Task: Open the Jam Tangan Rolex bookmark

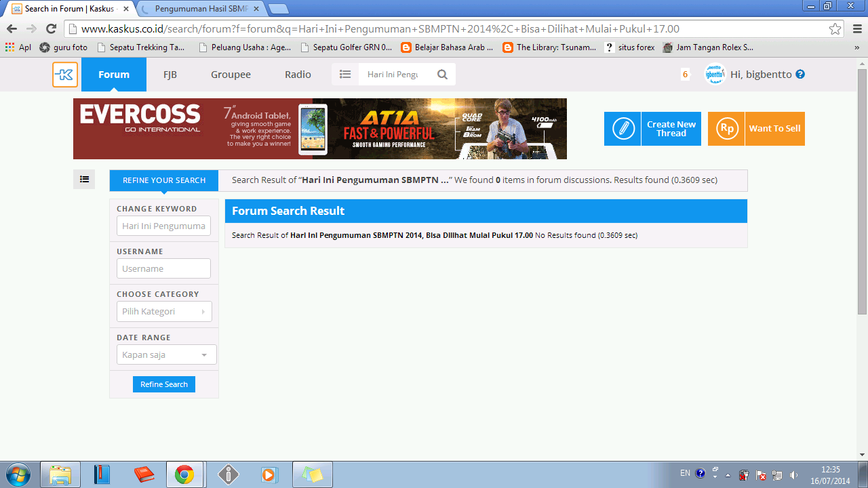Action: coord(708,47)
